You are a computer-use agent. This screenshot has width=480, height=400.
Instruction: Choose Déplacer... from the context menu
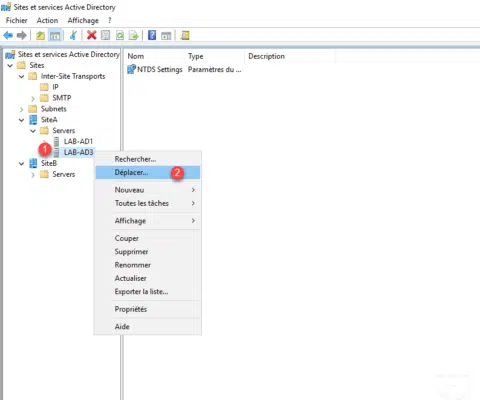148,172
